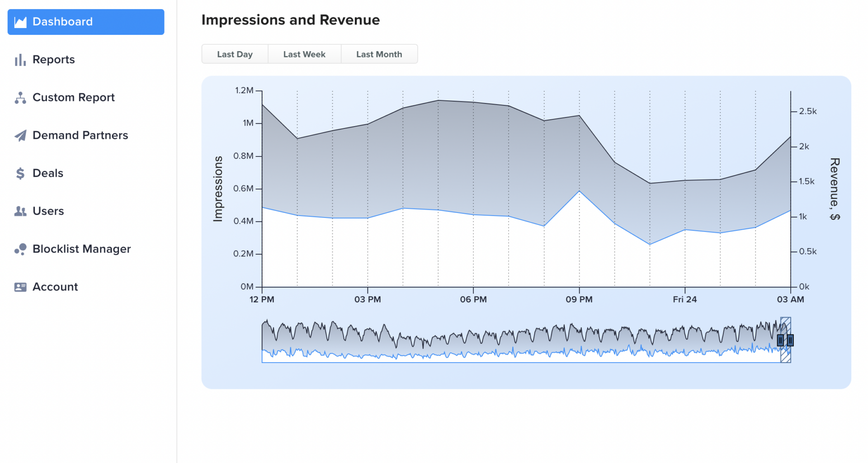Image resolution: width=868 pixels, height=463 pixels.
Task: Go to the Demand Partners page
Action: (x=80, y=135)
